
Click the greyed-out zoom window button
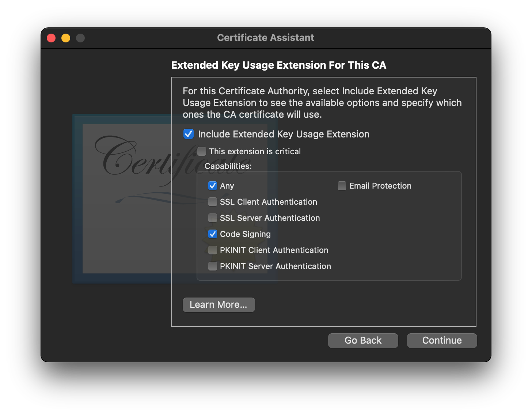(80, 38)
